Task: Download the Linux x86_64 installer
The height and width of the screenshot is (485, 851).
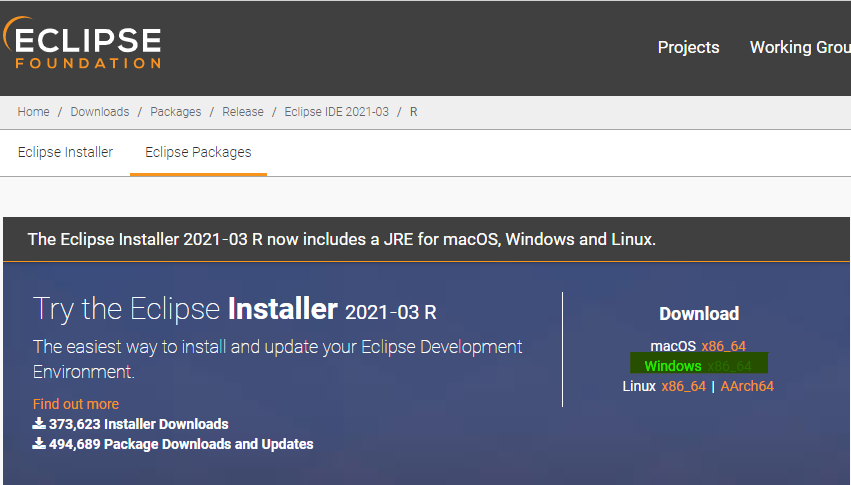Action: pos(683,386)
